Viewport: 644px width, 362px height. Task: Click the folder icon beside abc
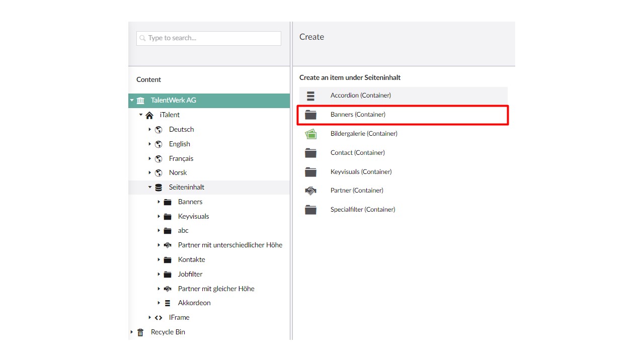(x=168, y=231)
